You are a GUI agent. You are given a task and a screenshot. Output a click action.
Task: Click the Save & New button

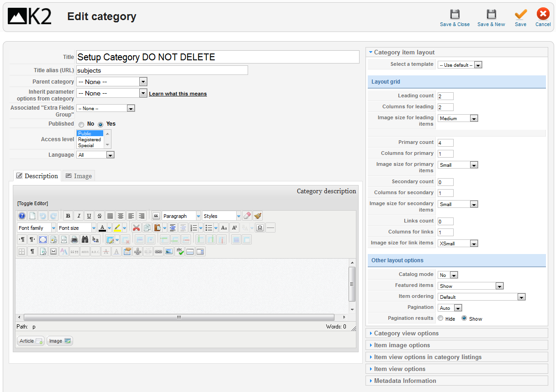point(491,18)
